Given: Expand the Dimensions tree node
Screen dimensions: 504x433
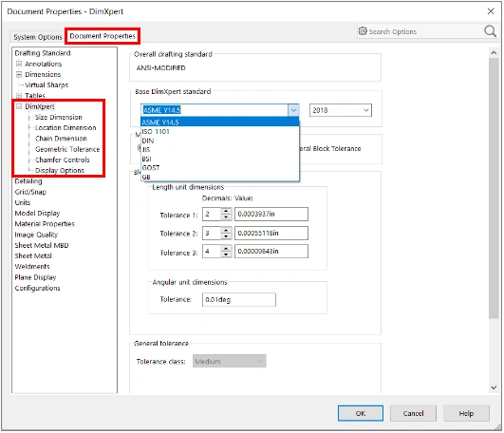Looking at the screenshot, I should coord(19,74).
